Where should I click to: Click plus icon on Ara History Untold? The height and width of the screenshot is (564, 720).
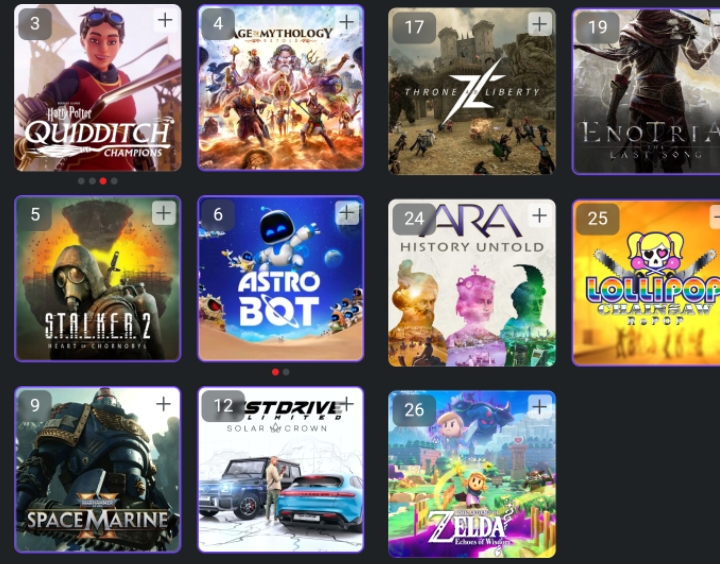point(540,215)
